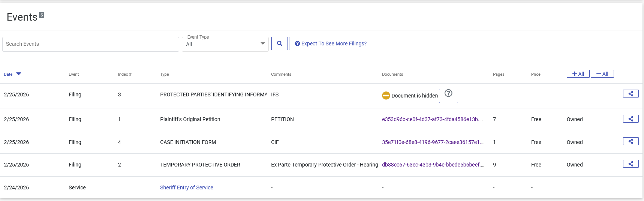Open the Plaintiff's Original Petition document link
This screenshot has height=201, width=644.
432,119
